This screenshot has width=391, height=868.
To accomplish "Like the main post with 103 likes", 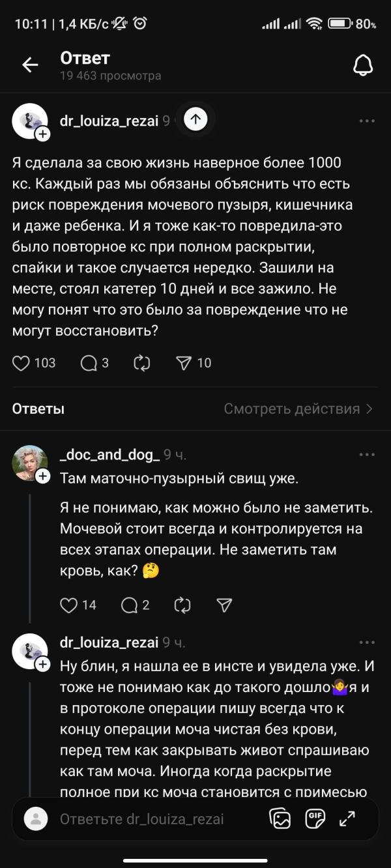I will coord(22,363).
